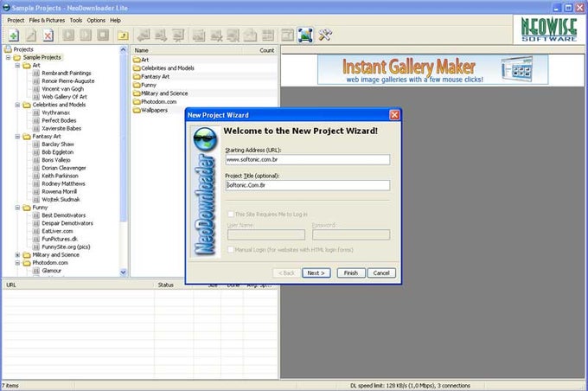Click the project icon next to Rembrandt Paintings
588x391 pixels.
pos(36,74)
